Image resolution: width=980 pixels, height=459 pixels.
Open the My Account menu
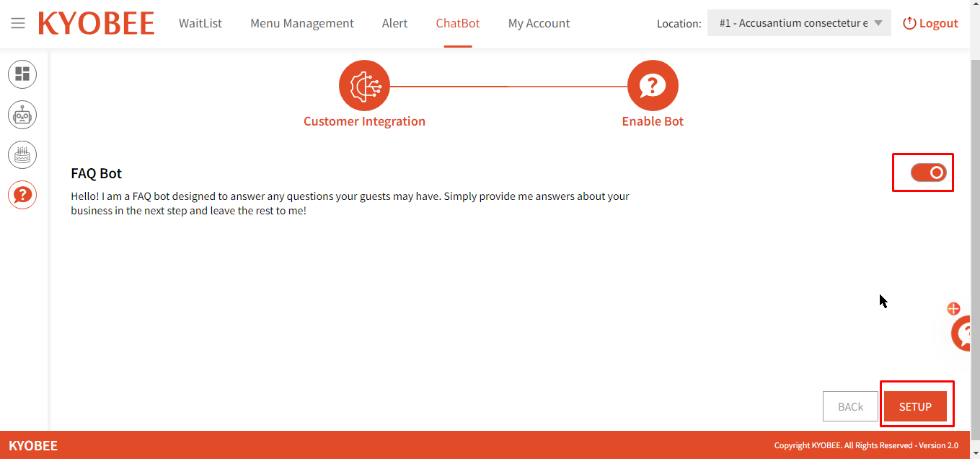(x=539, y=23)
